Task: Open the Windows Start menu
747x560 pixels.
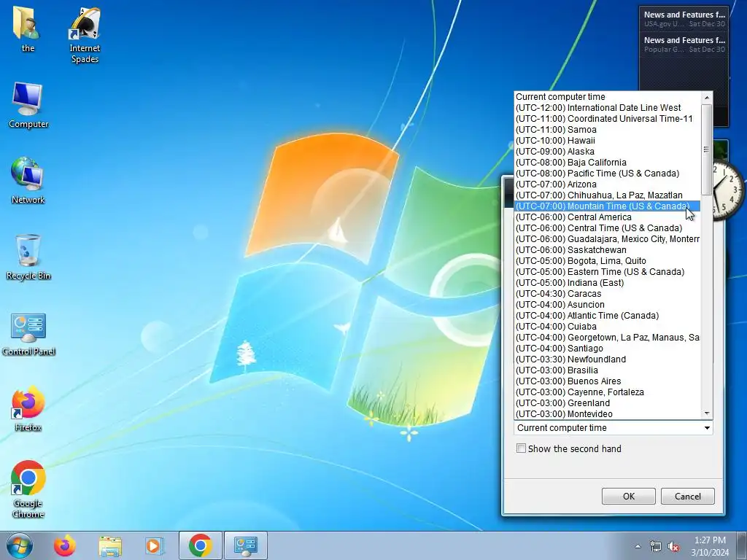Action: coord(20,545)
